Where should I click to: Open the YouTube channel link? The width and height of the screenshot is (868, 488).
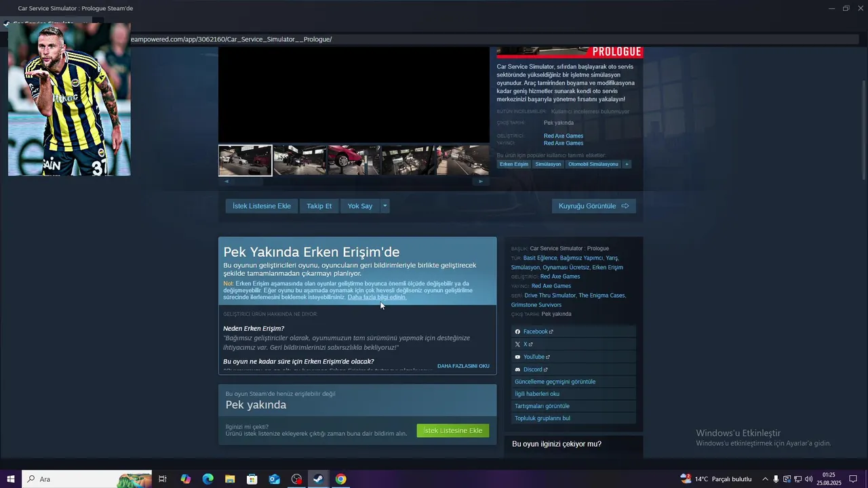[x=574, y=357]
